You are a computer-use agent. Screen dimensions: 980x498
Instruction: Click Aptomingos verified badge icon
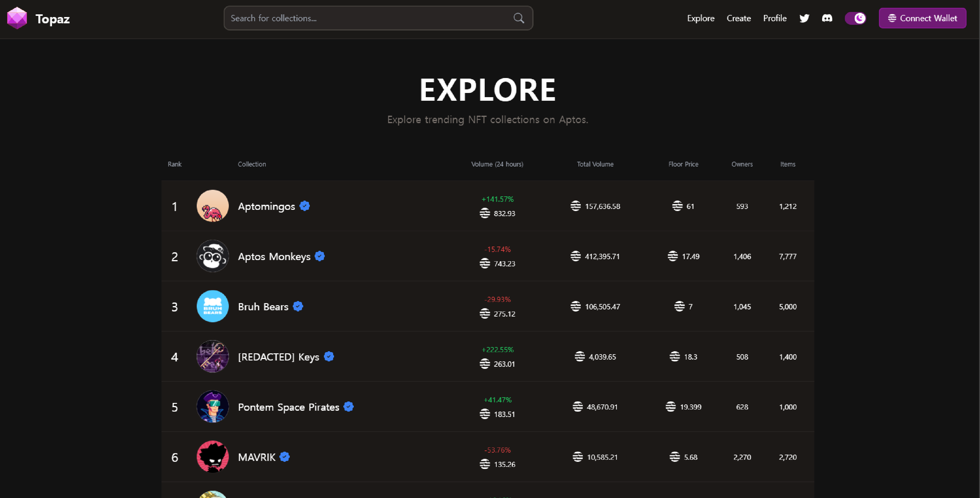tap(304, 206)
